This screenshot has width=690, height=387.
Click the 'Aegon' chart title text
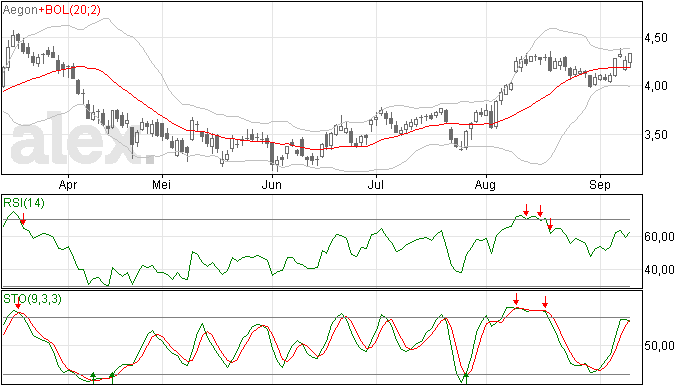click(x=20, y=10)
